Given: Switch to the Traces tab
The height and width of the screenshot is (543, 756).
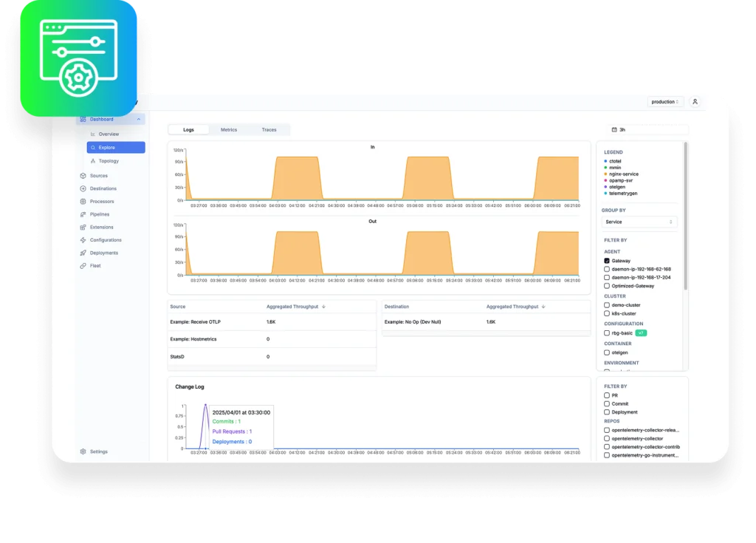Looking at the screenshot, I should (269, 130).
